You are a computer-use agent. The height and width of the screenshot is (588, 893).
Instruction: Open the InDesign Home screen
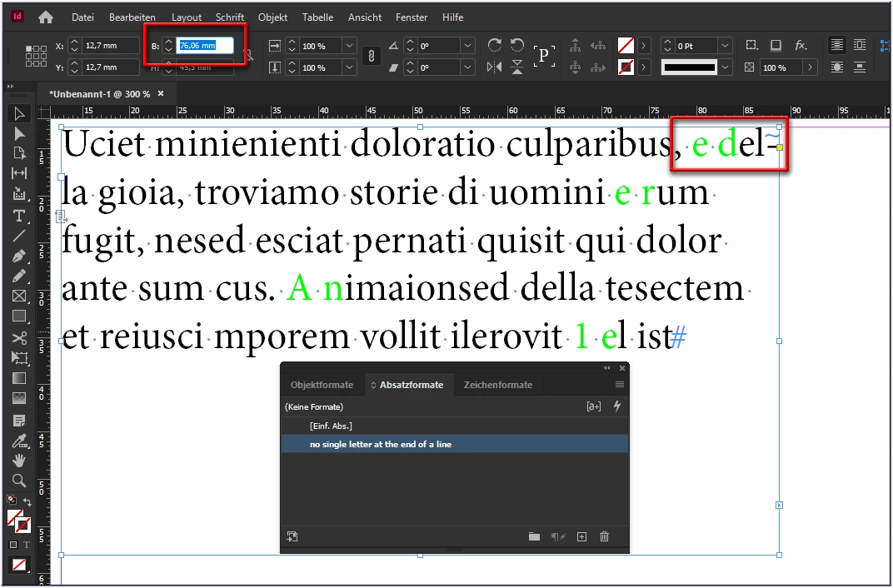46,17
